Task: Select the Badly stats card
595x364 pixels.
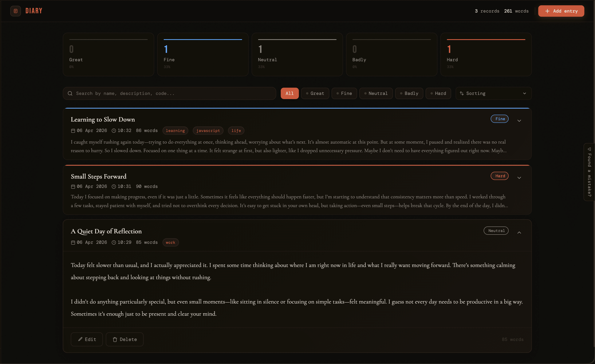Action: (x=392, y=55)
